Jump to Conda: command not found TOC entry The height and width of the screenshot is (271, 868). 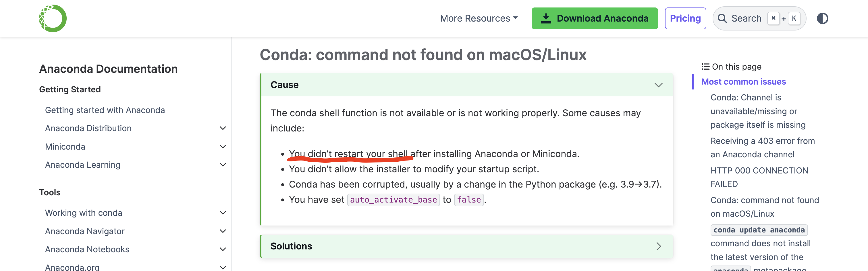point(765,207)
